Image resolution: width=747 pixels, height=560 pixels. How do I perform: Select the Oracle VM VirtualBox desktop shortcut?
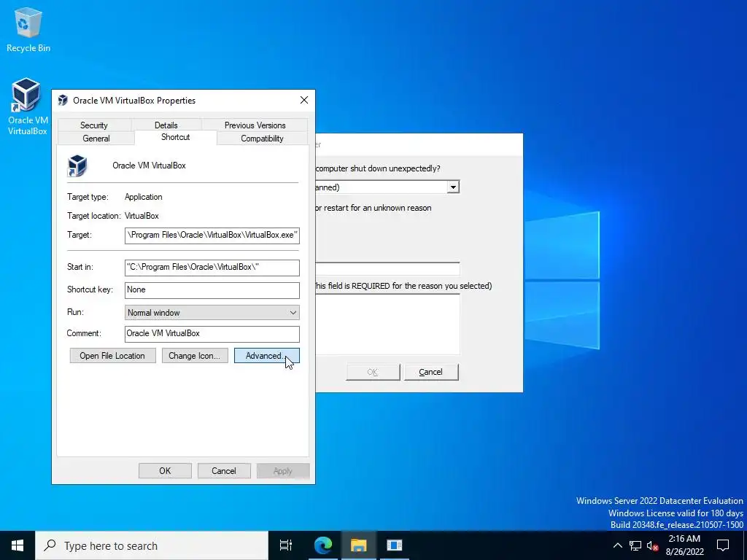click(x=27, y=107)
